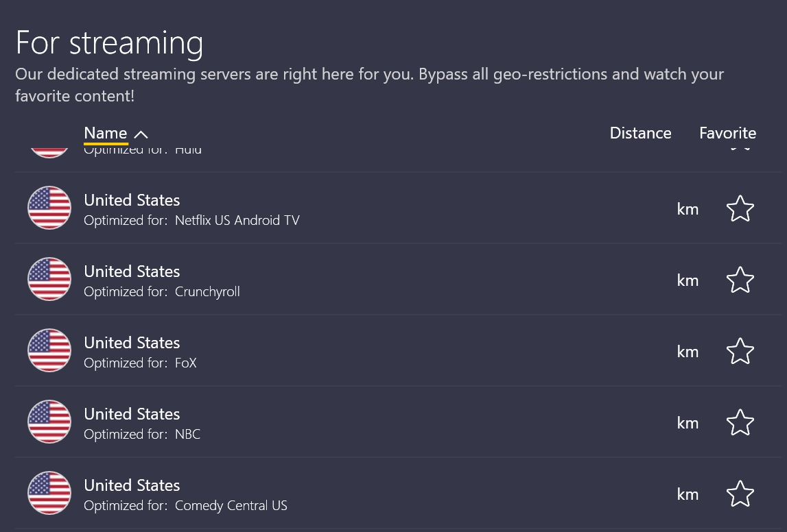Click the sort arrow next to Name

click(x=141, y=134)
